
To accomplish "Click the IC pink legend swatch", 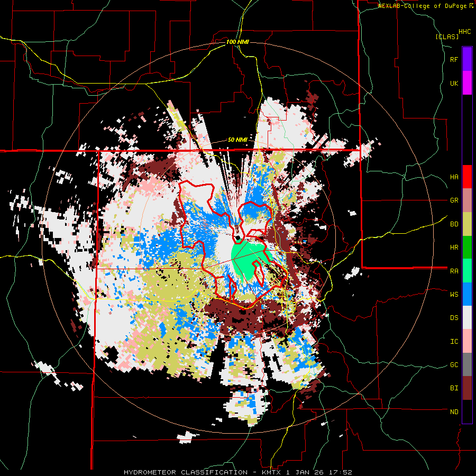I will tap(467, 341).
